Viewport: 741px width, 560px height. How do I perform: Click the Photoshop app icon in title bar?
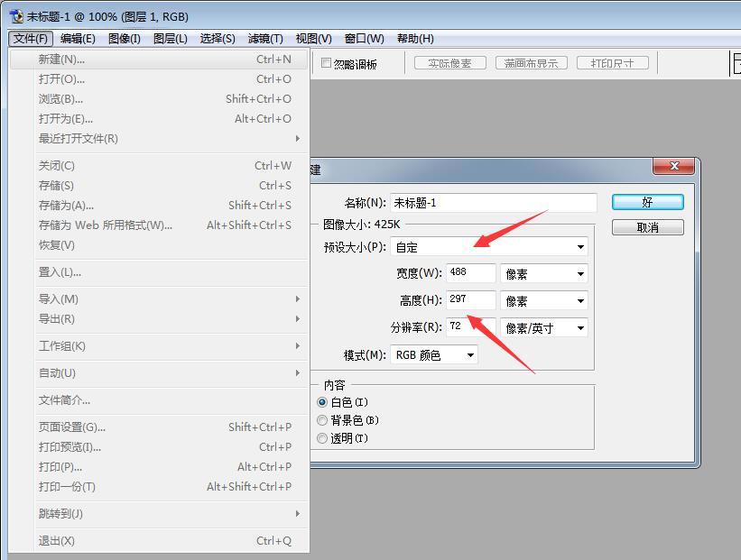(17, 17)
